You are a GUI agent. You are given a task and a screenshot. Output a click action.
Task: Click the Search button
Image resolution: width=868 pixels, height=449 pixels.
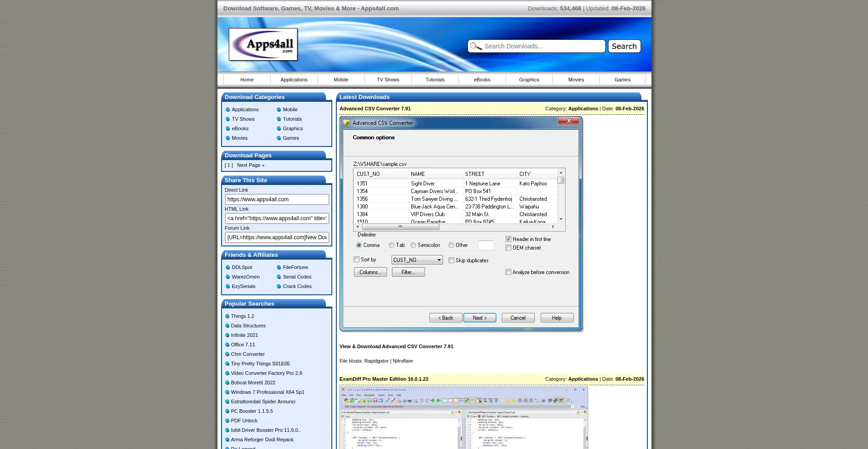coord(624,46)
